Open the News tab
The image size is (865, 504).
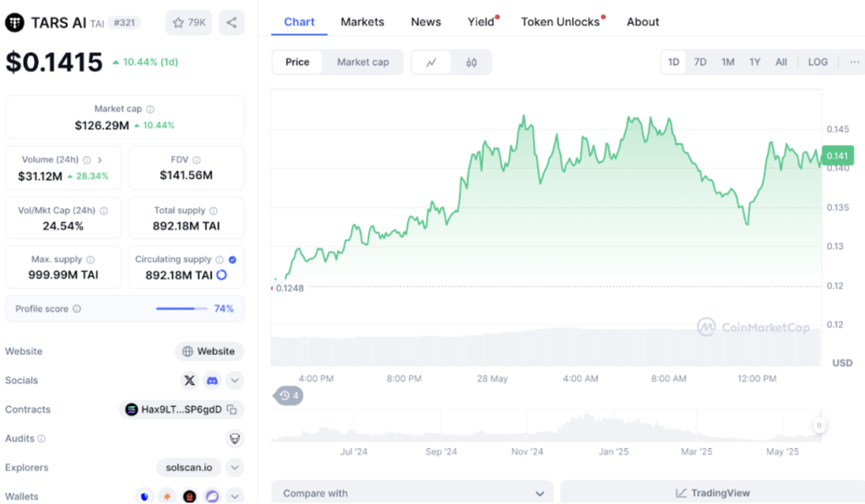(426, 22)
